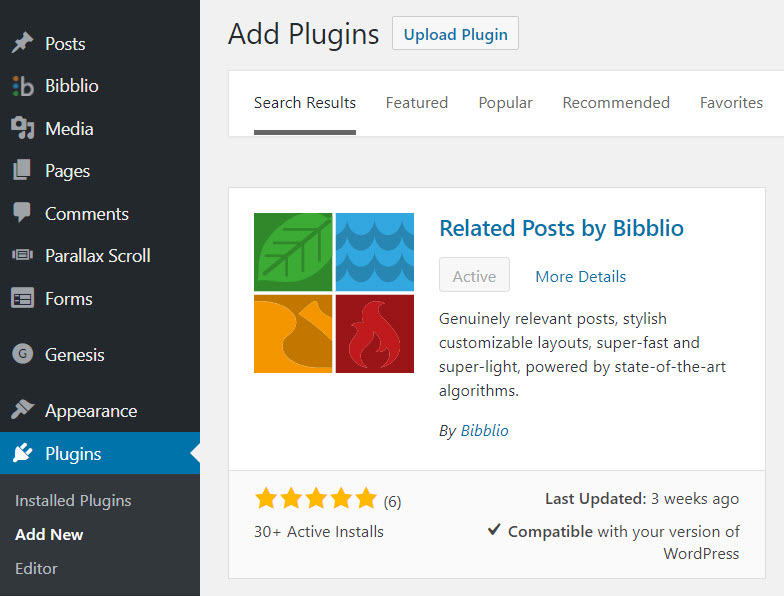
Task: Click the Bibblio logo icon in sidebar
Action: pyautogui.click(x=22, y=86)
